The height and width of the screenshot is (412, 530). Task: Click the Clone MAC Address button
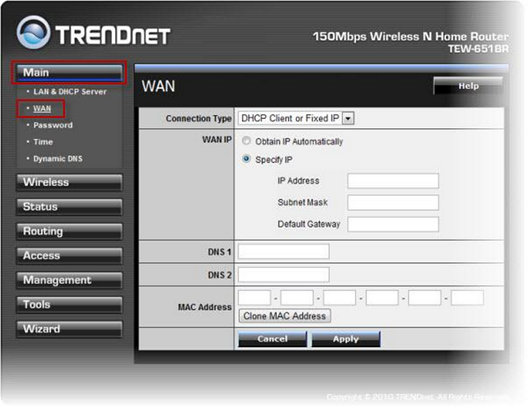285,316
